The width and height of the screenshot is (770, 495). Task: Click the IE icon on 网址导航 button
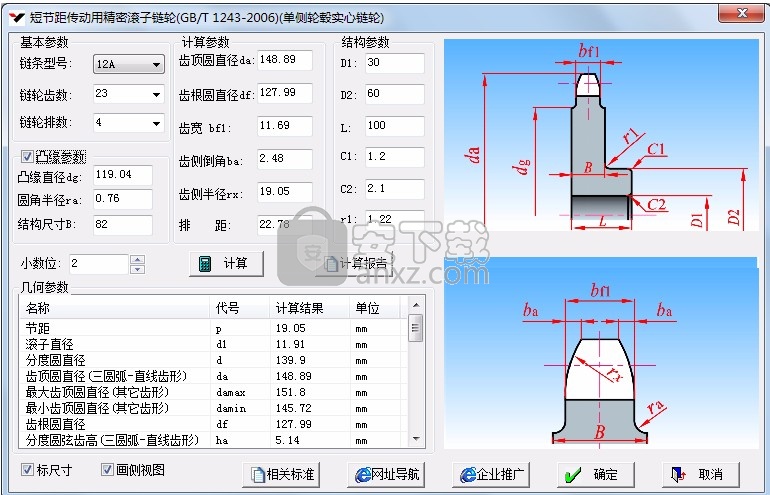coord(363,474)
